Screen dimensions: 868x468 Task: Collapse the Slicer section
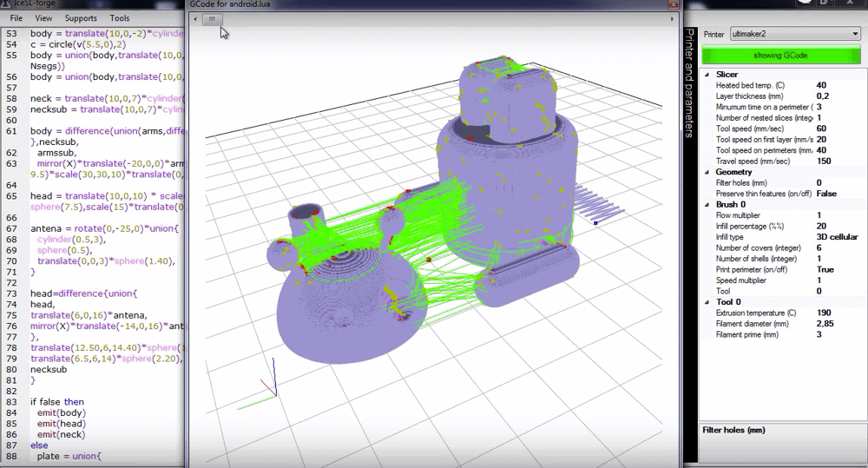[707, 75]
